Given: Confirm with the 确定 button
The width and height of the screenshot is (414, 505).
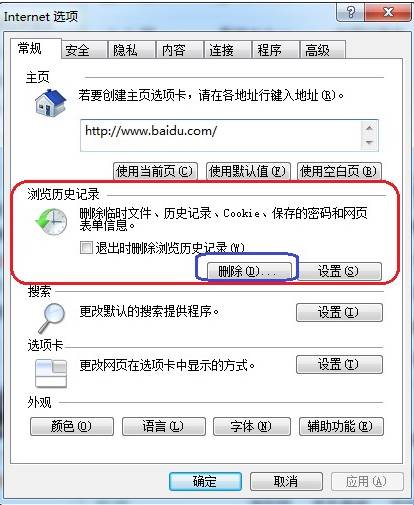Looking at the screenshot, I should 205,481.
